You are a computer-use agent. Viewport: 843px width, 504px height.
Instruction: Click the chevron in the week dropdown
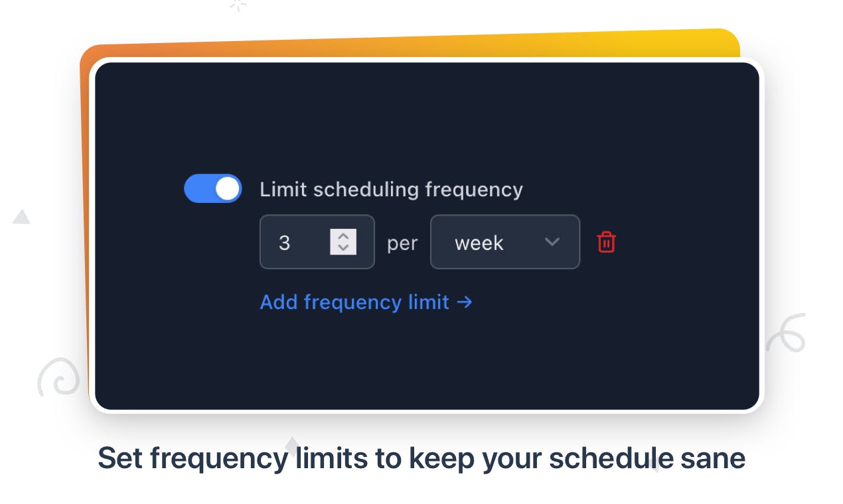pyautogui.click(x=552, y=242)
